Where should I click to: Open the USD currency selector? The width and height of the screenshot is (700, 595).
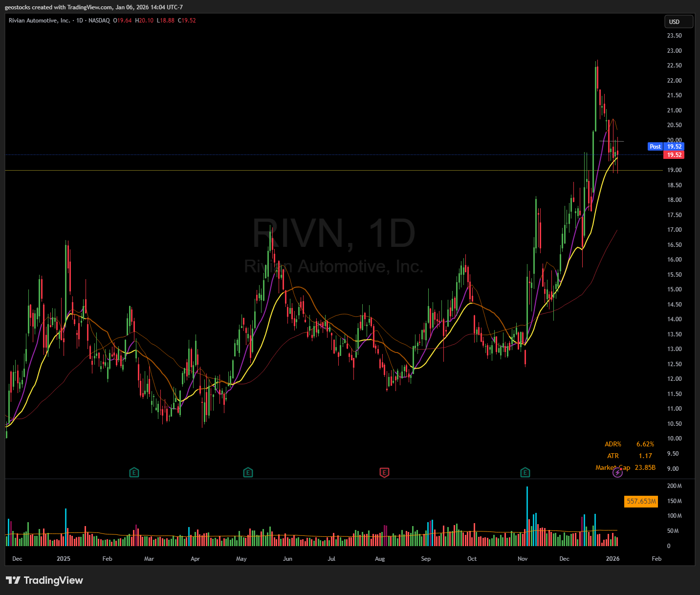[678, 22]
